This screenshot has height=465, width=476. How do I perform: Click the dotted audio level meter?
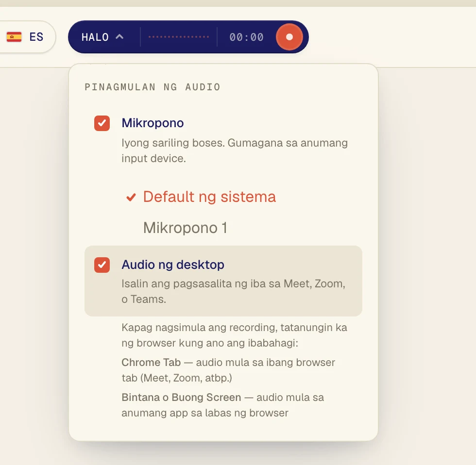click(x=179, y=37)
